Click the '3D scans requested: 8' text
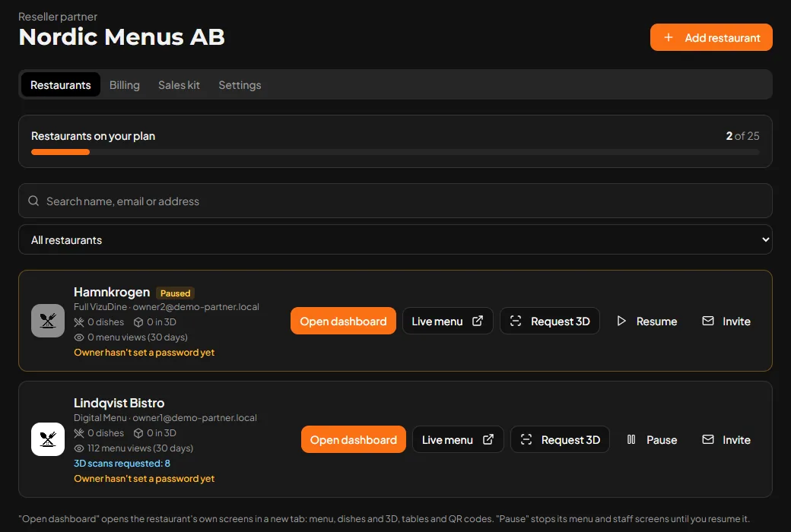Image resolution: width=791 pixels, height=532 pixels. (x=122, y=463)
